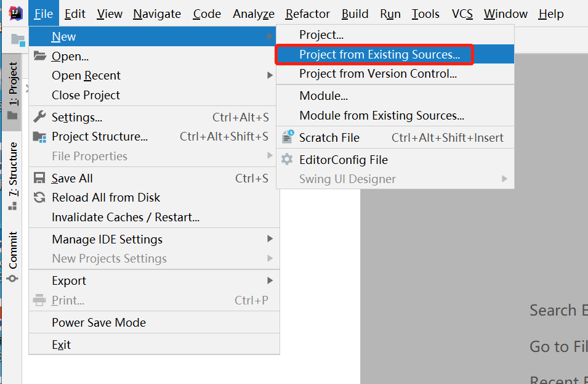Click the EditorConfig gear icon
The height and width of the screenshot is (384, 588).
tap(288, 160)
